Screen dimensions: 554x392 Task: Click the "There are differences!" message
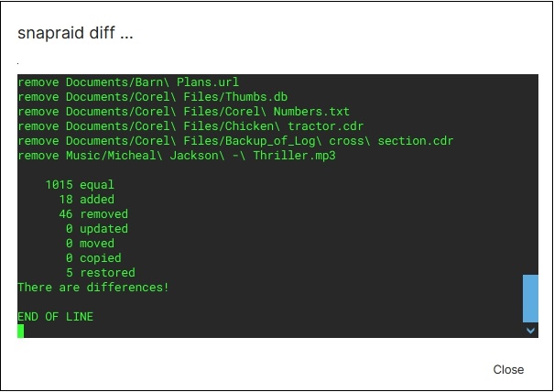[93, 288]
